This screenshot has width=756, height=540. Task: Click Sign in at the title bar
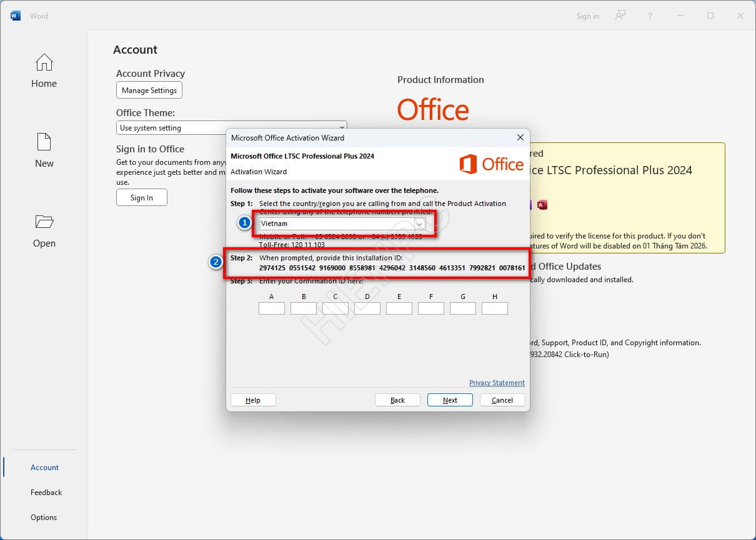587,16
